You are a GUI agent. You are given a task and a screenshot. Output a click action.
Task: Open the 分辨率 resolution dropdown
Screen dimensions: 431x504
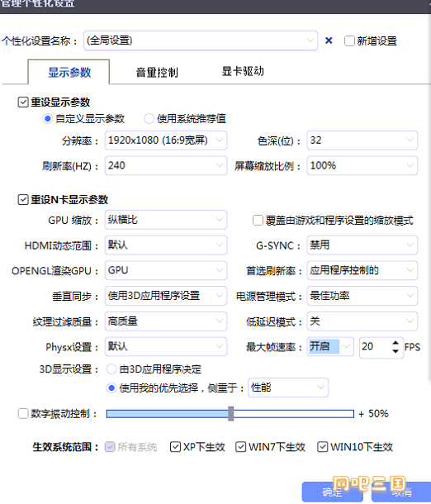pyautogui.click(x=166, y=140)
